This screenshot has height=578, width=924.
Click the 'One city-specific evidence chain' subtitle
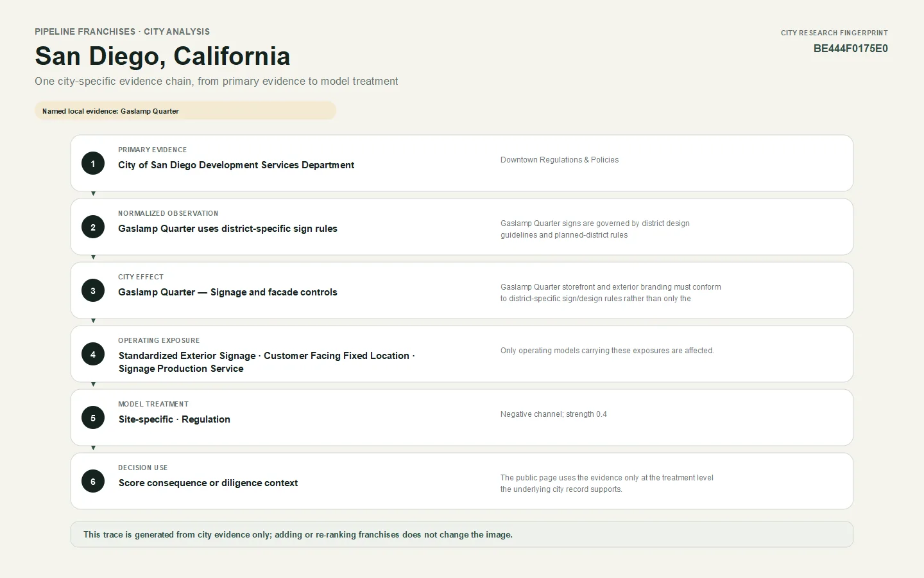(x=216, y=82)
